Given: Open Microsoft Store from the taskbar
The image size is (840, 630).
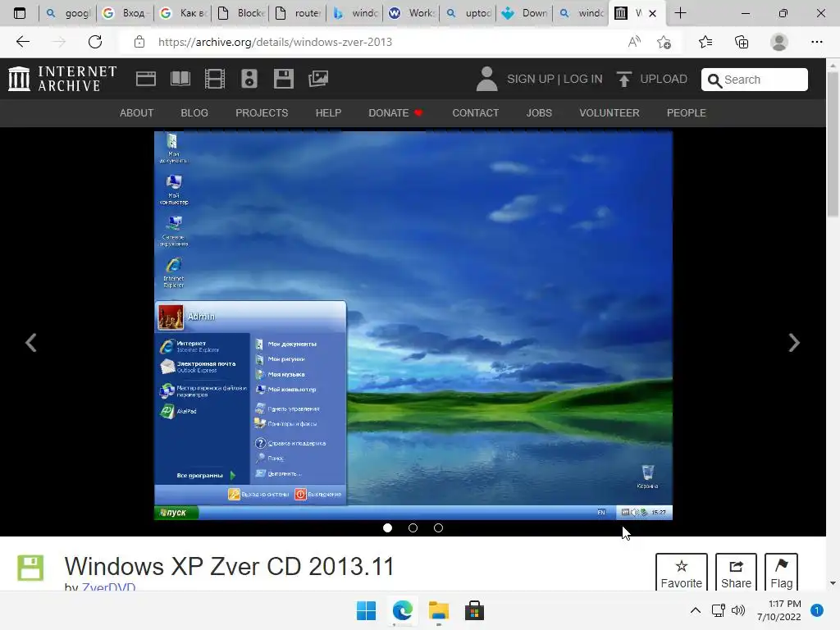Looking at the screenshot, I should pyautogui.click(x=474, y=610).
